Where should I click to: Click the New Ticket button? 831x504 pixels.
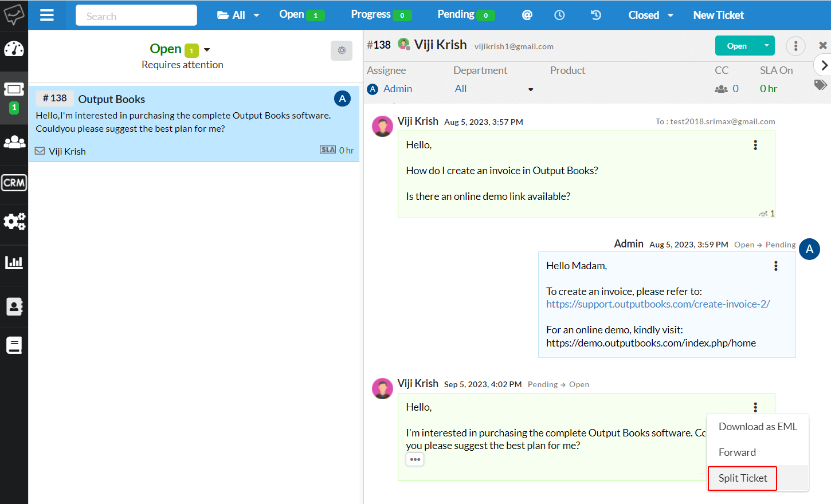point(718,15)
